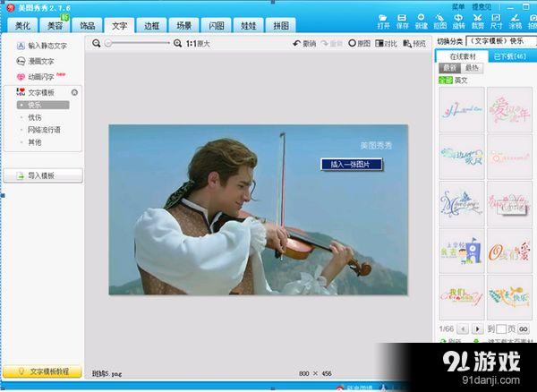Click the violinist image on canvas
The image size is (537, 392).
click(x=259, y=209)
